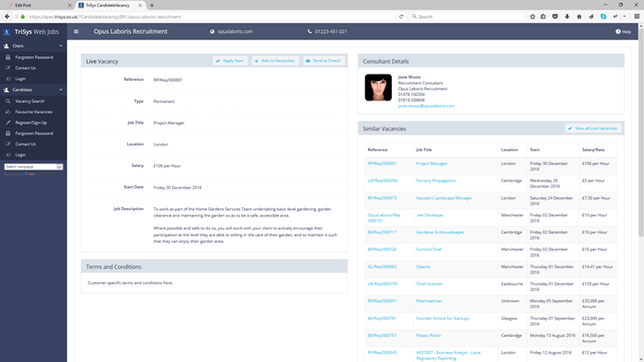This screenshot has width=644, height=362.
Task: Click phone icon beside 01223 451 021
Action: point(310,31)
